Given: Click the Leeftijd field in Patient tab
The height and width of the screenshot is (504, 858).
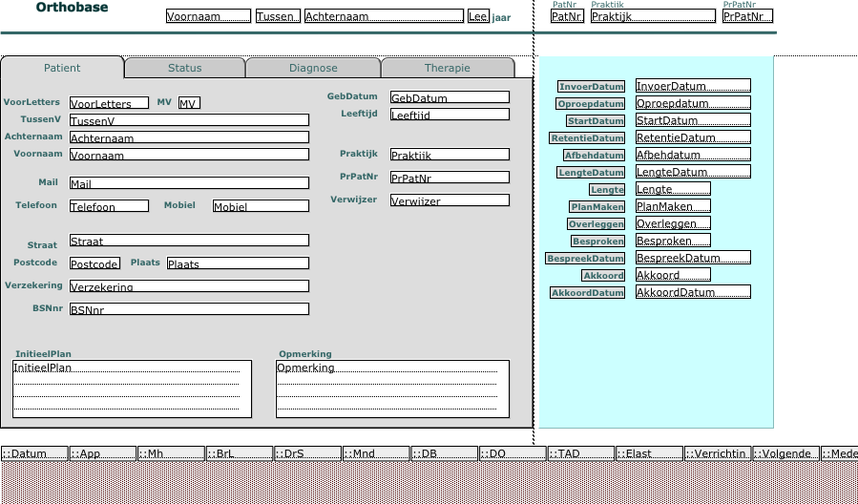Looking at the screenshot, I should coord(450,115).
